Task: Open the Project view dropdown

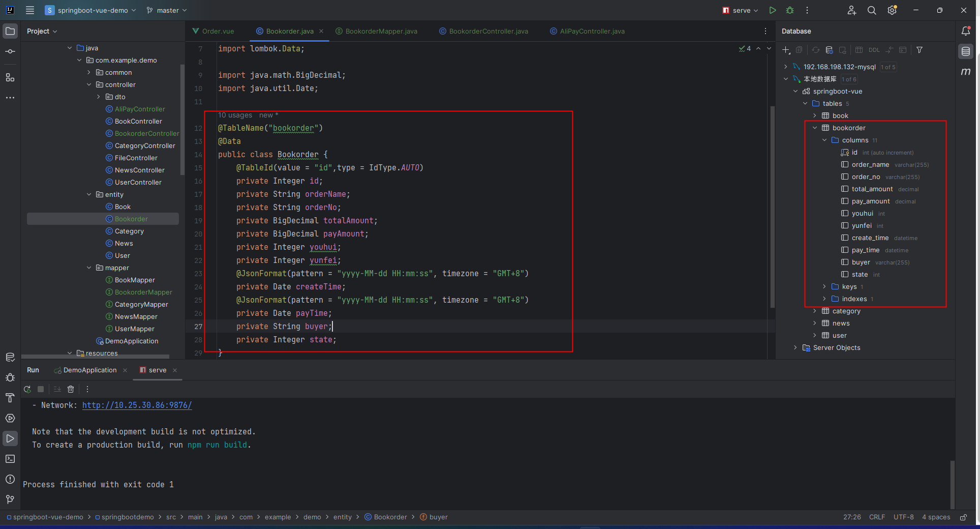Action: [42, 31]
